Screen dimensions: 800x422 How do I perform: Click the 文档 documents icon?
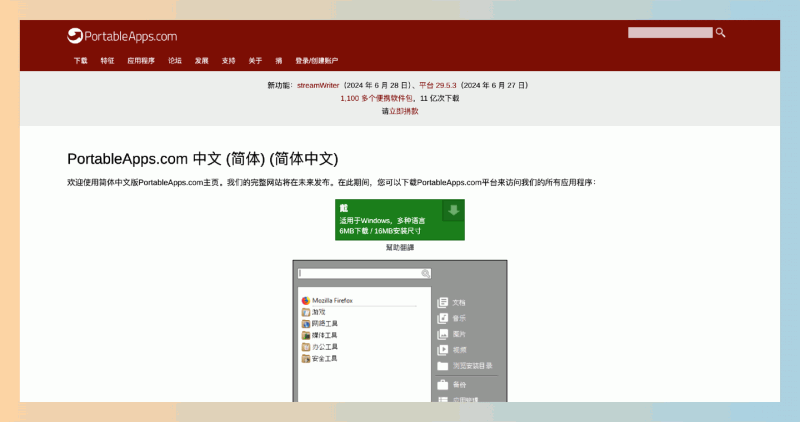442,303
